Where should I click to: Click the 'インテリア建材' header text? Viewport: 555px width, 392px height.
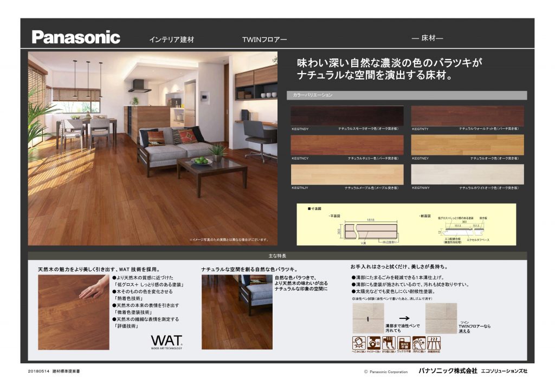pyautogui.click(x=172, y=40)
